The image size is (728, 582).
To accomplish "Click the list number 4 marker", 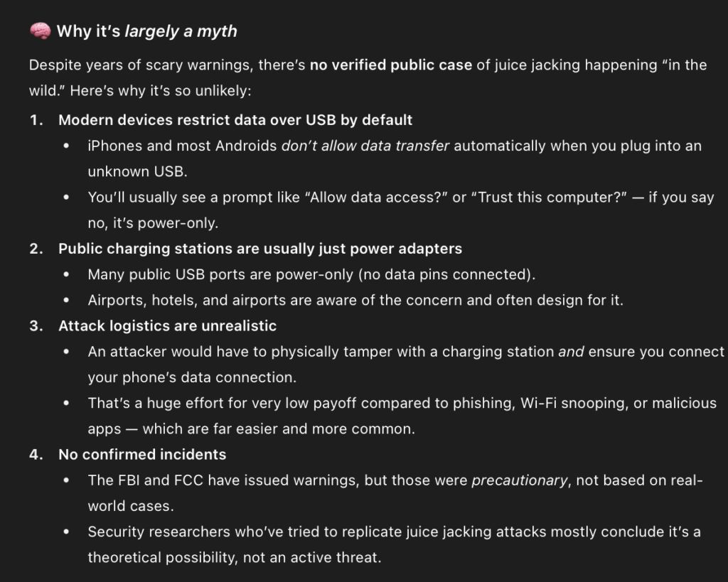I will coord(36,454).
